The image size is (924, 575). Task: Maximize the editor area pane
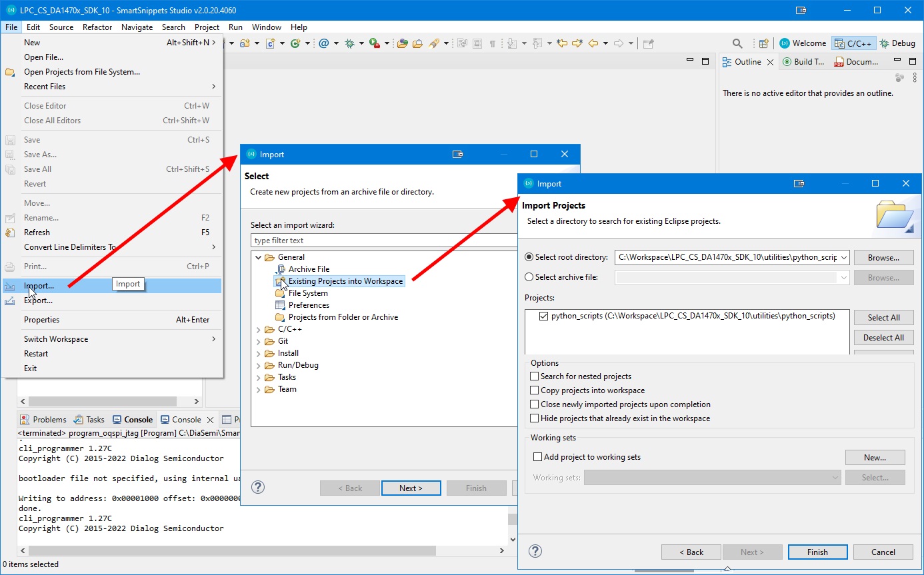(x=705, y=61)
